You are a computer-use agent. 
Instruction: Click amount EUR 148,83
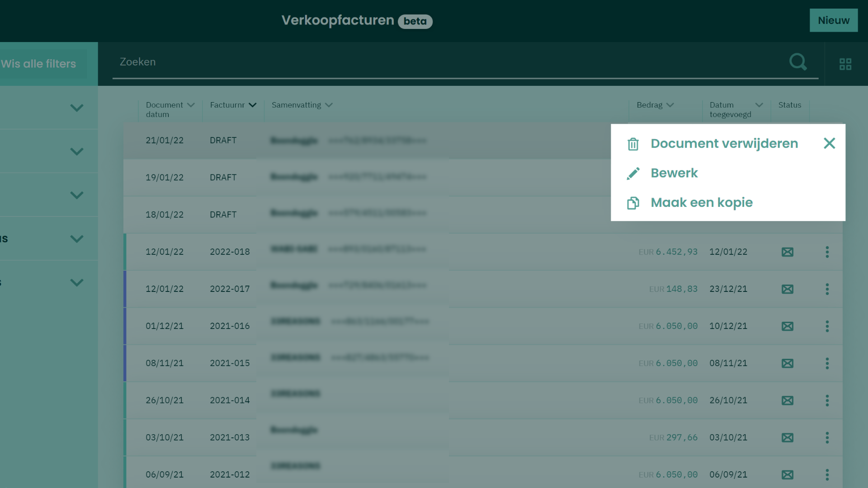pyautogui.click(x=674, y=289)
